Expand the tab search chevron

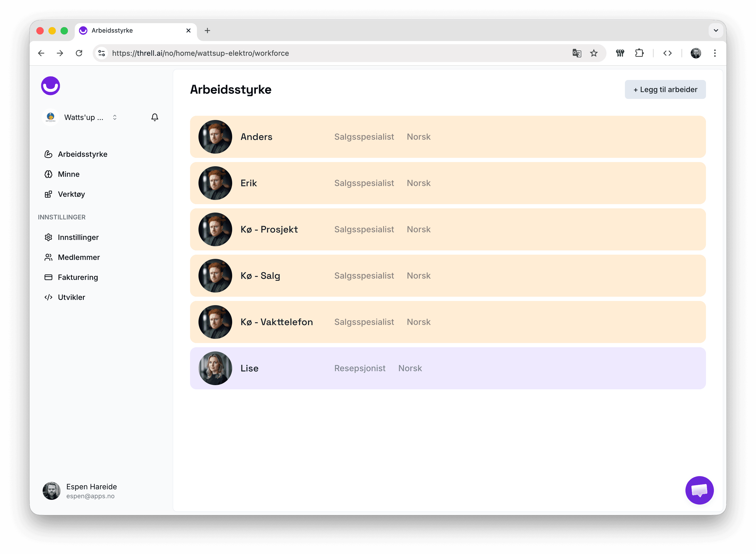715,31
